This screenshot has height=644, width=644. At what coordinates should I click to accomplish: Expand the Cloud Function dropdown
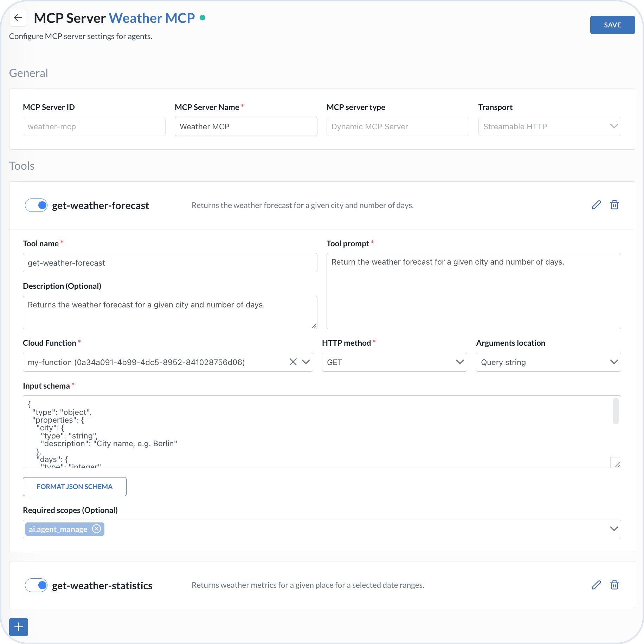(x=306, y=362)
